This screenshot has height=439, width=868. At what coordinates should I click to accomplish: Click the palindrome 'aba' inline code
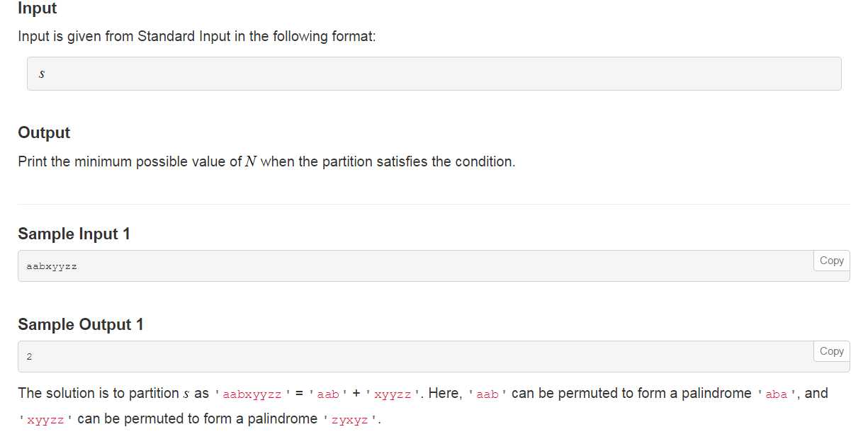pyautogui.click(x=777, y=394)
